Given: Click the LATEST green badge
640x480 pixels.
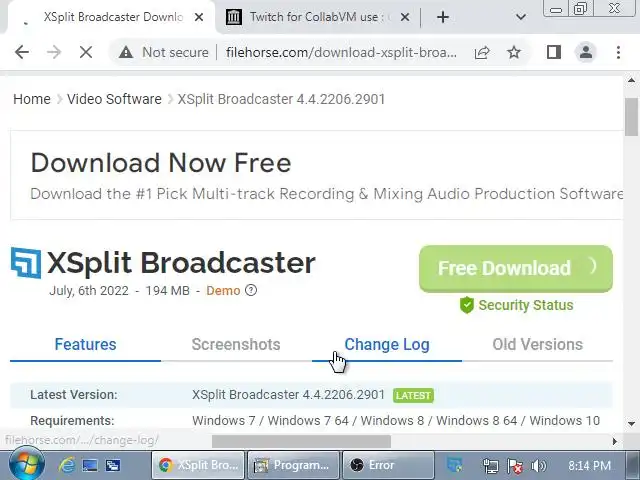Looking at the screenshot, I should pos(413,396).
